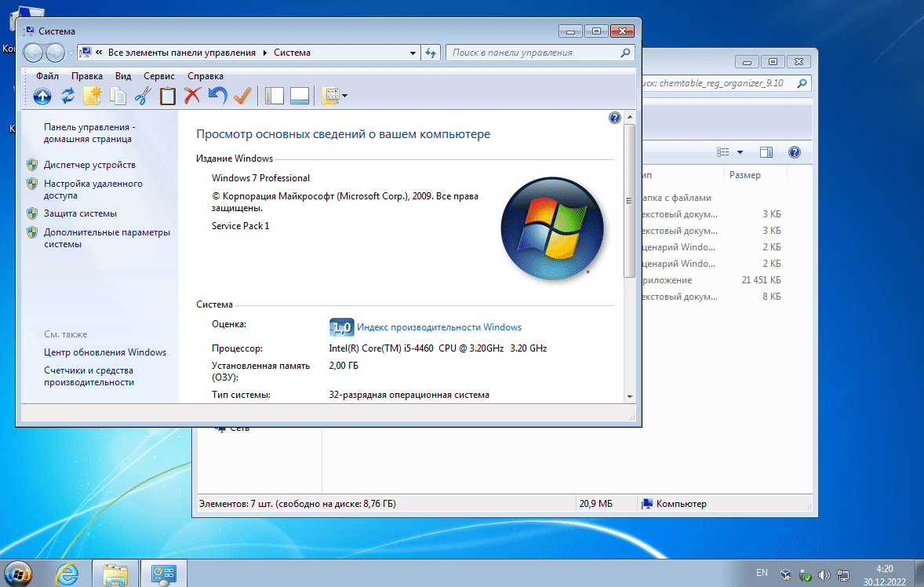Open the 'Вид' menu
Screen dimensions: 924x587
[122, 76]
